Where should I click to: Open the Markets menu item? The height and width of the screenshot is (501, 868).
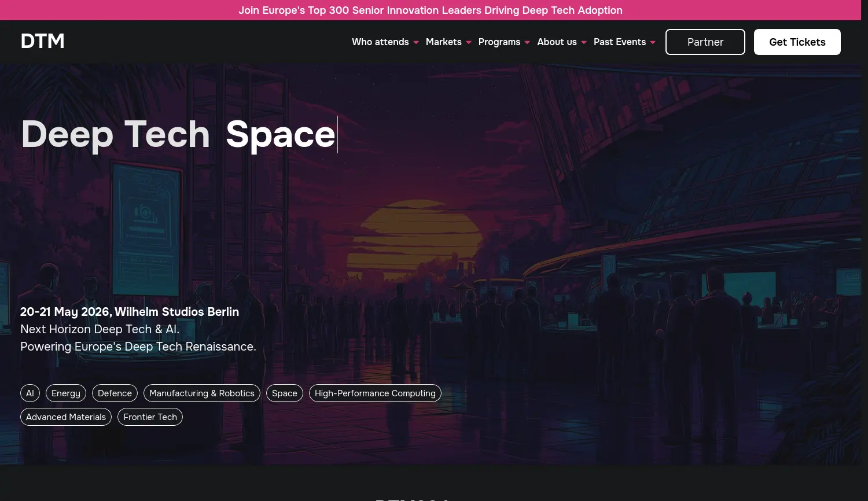[443, 42]
